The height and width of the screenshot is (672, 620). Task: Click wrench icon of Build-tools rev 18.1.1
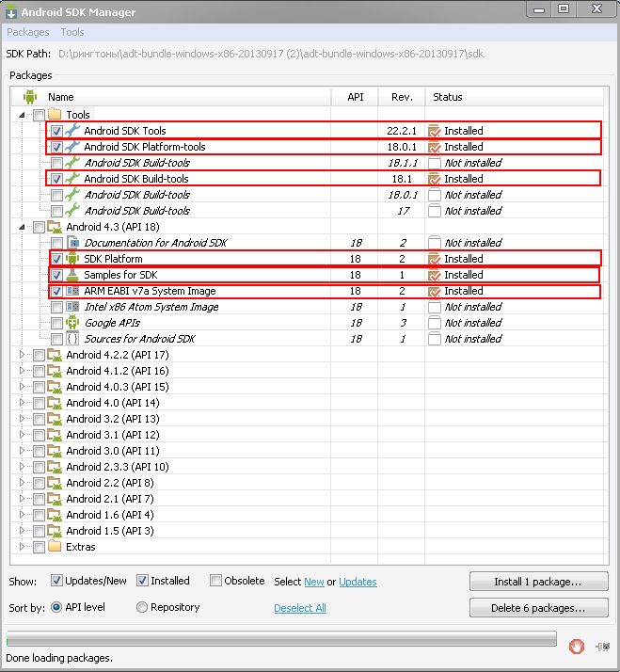[72, 163]
